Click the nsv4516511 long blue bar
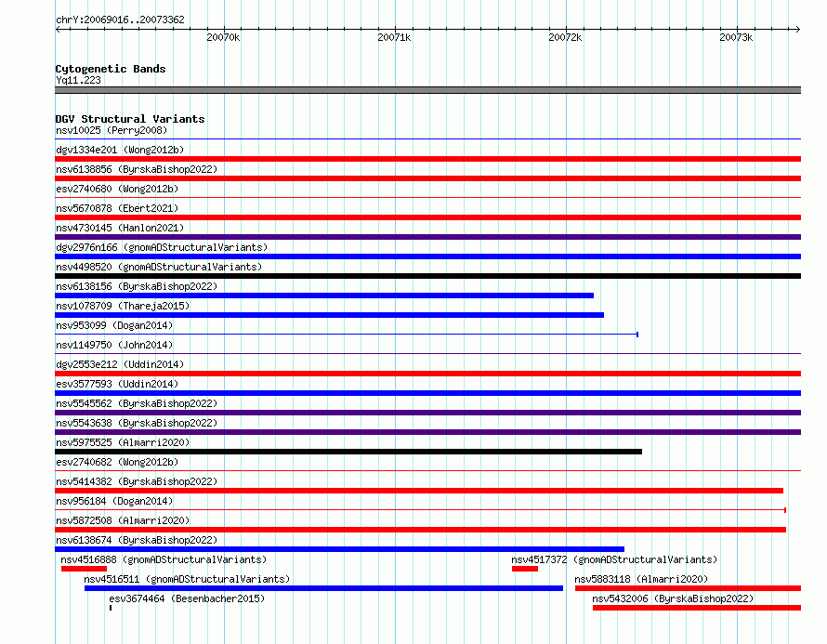827x644 pixels. pos(323,588)
